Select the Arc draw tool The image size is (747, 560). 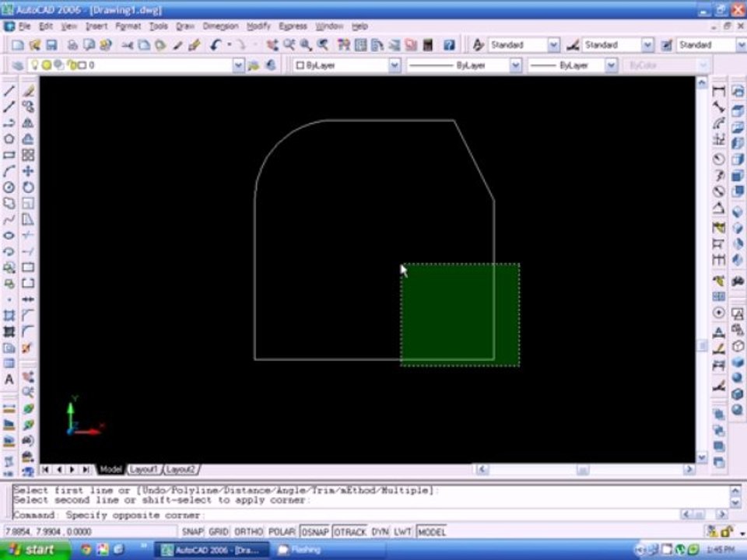(9, 171)
